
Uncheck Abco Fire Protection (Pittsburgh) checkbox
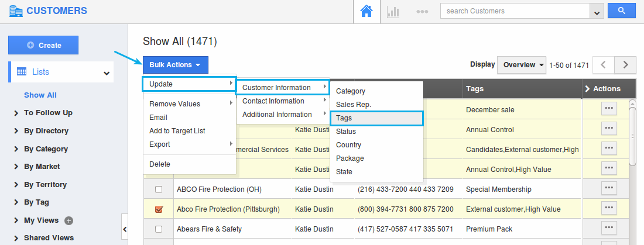[x=159, y=209]
